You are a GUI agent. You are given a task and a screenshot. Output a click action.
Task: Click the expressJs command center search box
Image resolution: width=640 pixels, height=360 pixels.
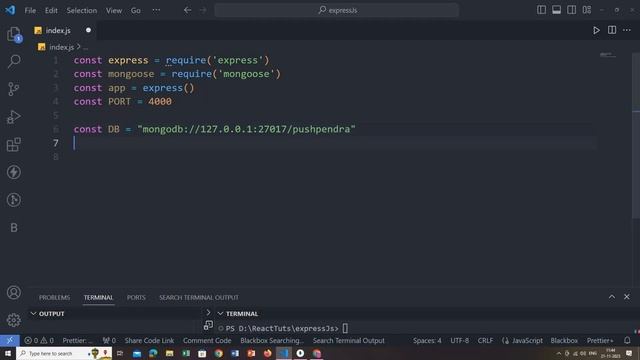(337, 10)
